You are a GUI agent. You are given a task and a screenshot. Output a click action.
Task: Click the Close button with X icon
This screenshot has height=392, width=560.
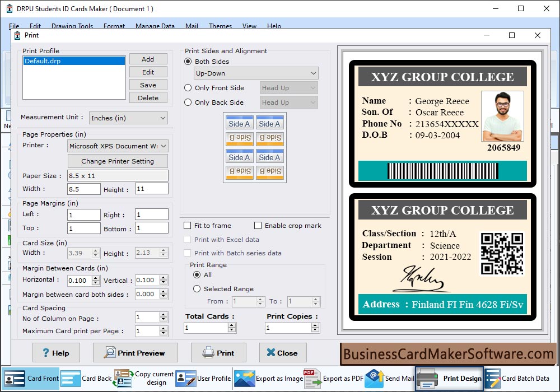click(x=283, y=353)
